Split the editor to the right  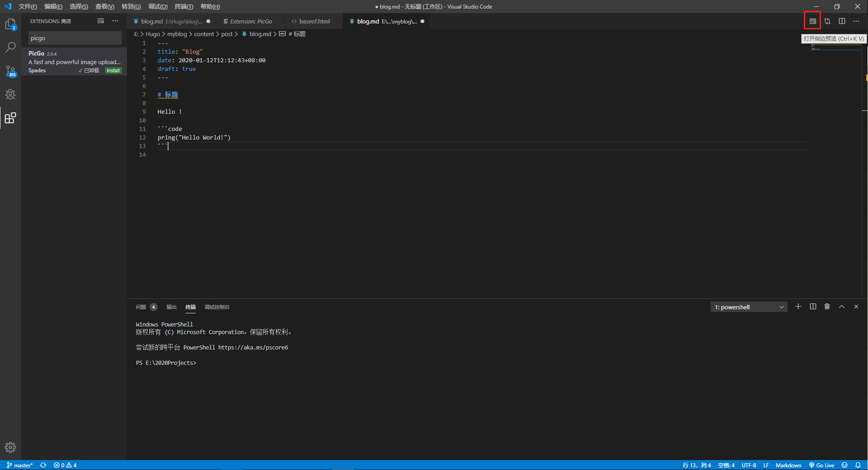(842, 21)
